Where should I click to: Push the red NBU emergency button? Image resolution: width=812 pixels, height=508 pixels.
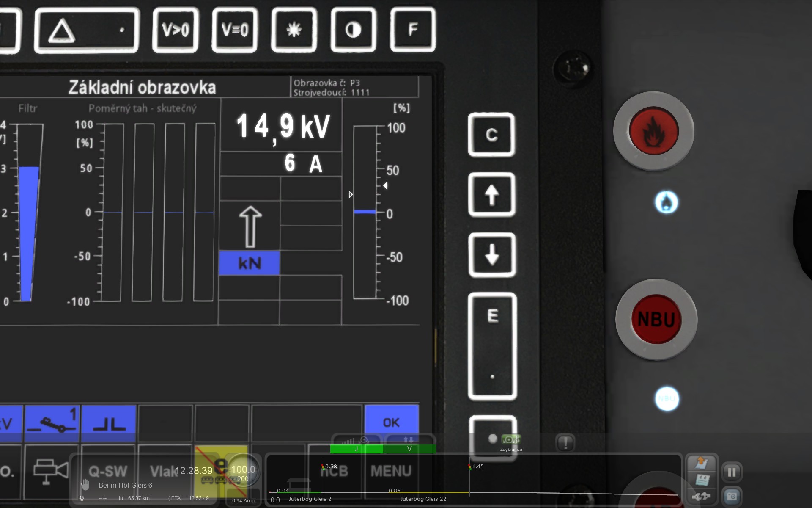coord(656,319)
